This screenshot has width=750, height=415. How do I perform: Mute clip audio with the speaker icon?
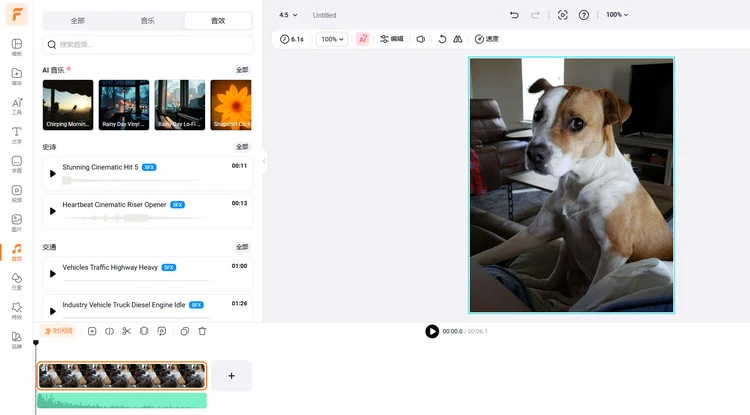[421, 39]
